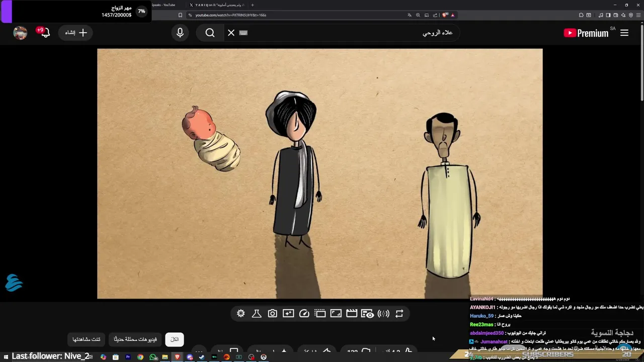
Task: Open the enhancer settings gear below the video
Action: tap(241, 314)
